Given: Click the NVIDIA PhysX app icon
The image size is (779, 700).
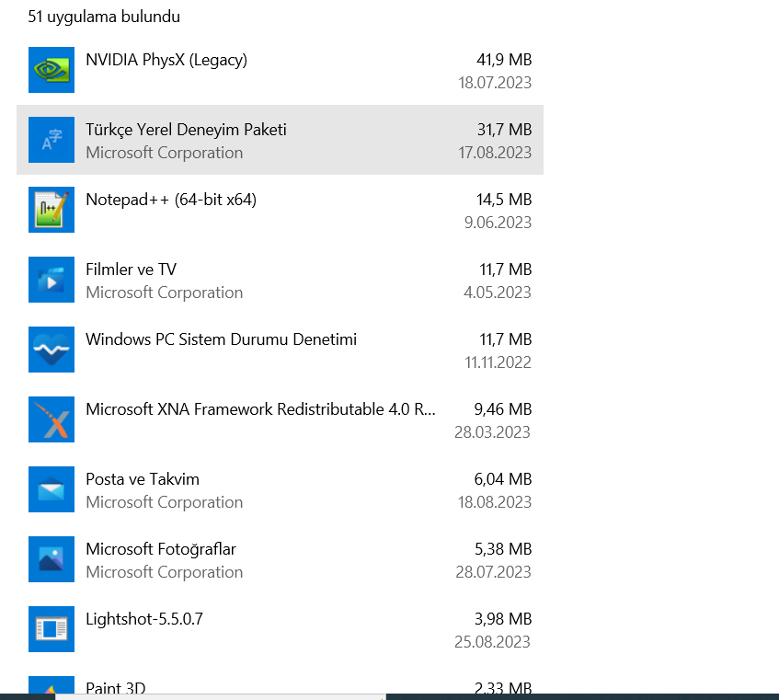Looking at the screenshot, I should pos(52,70).
